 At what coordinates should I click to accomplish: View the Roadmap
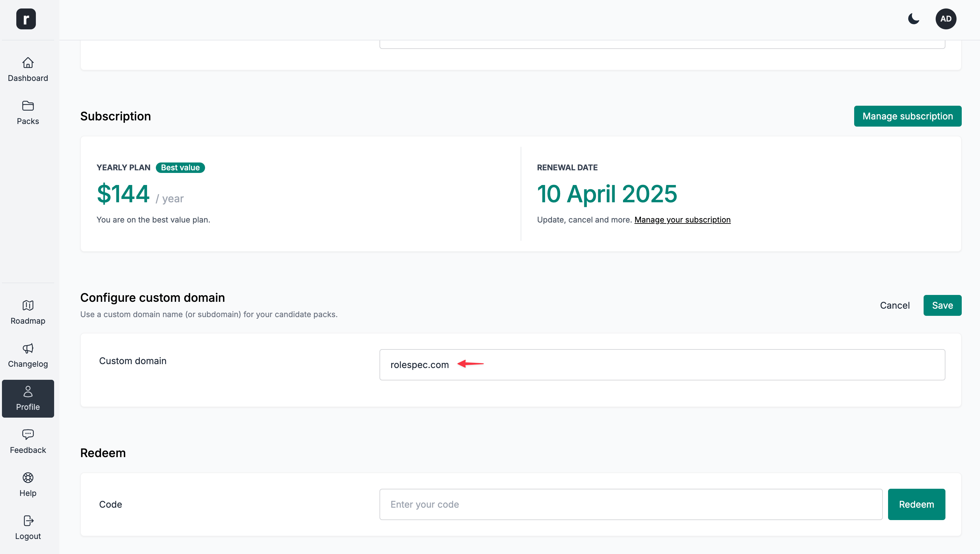pos(28,312)
